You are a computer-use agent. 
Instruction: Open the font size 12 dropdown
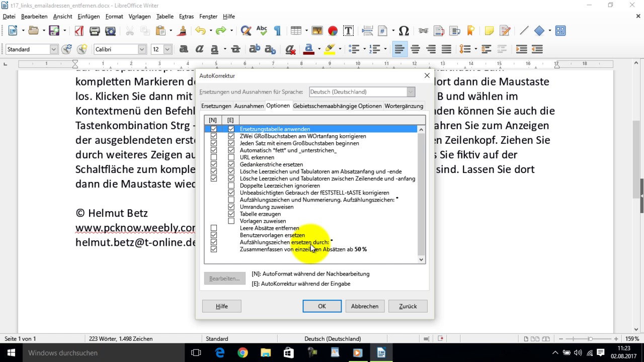coord(168,49)
